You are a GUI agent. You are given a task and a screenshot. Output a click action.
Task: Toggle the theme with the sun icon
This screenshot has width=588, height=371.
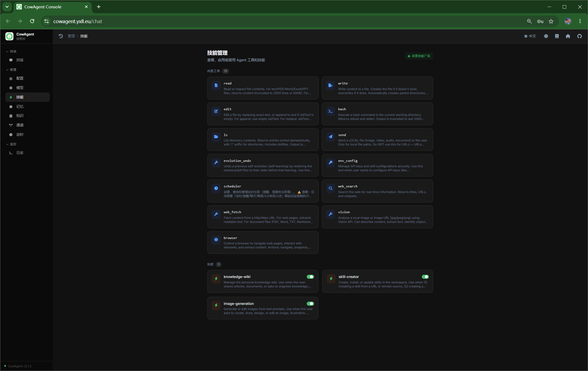[546, 36]
